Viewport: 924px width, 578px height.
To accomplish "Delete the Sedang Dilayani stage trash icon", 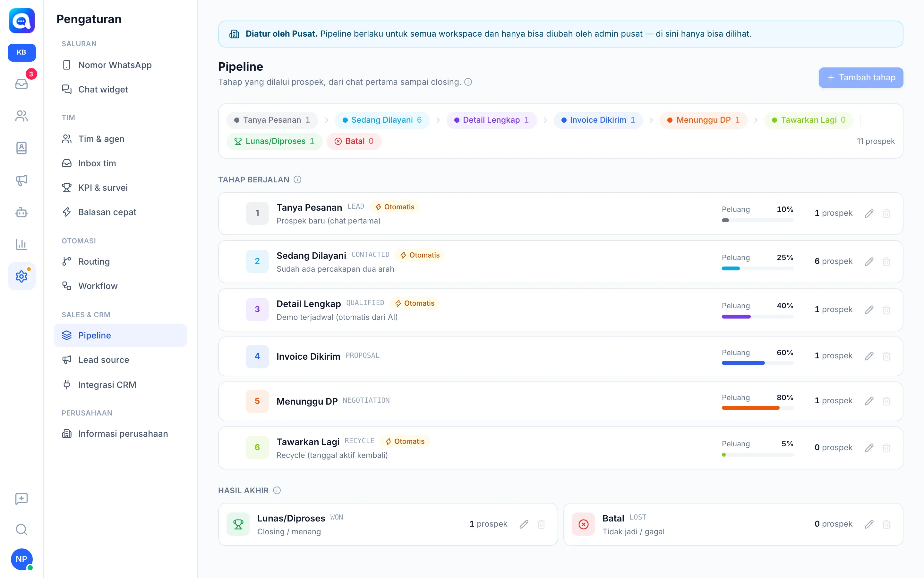I will 886,261.
